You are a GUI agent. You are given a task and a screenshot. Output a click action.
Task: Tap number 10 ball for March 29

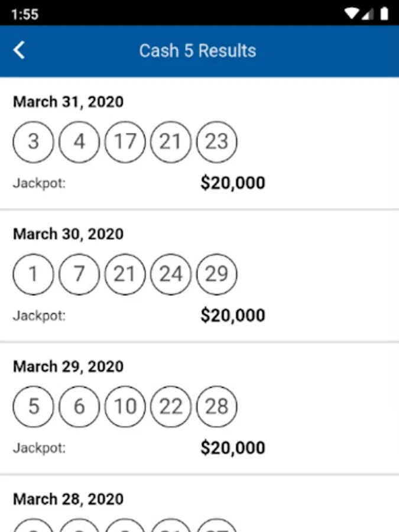pos(125,407)
